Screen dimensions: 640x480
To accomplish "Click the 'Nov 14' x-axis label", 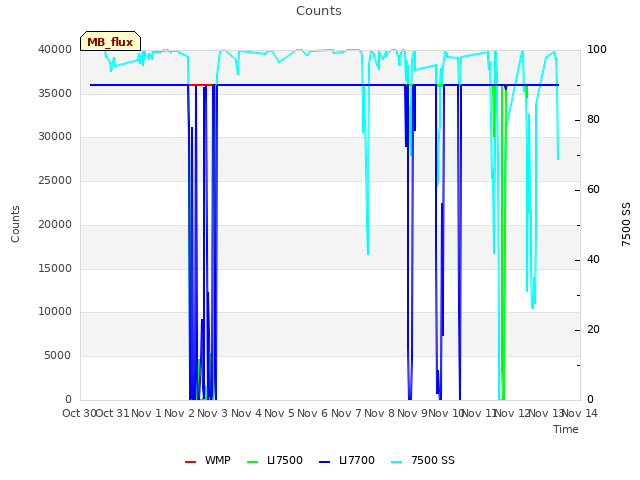I will (580, 413).
